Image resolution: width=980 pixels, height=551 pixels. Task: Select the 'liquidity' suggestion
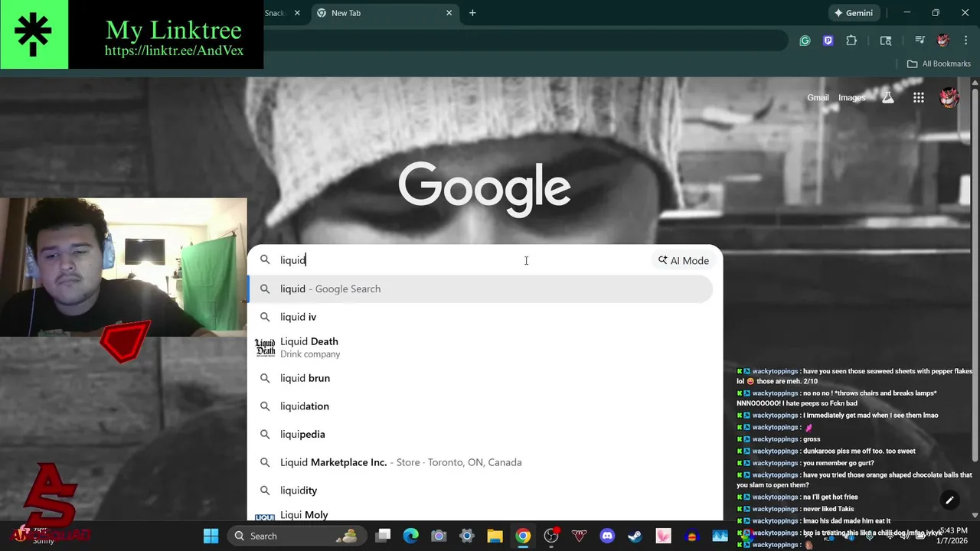pyautogui.click(x=481, y=491)
